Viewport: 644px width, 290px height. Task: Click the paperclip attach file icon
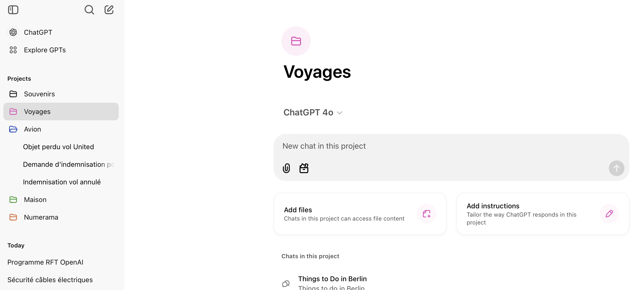(x=286, y=168)
